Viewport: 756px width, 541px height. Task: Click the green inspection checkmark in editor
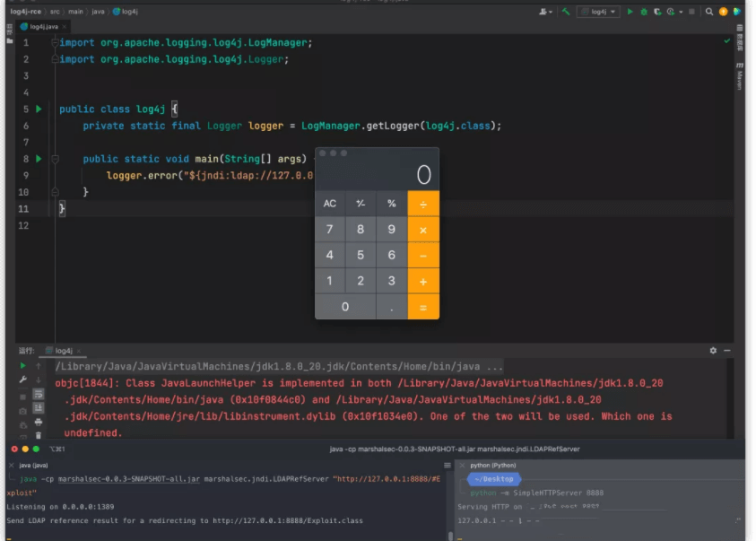(x=726, y=41)
